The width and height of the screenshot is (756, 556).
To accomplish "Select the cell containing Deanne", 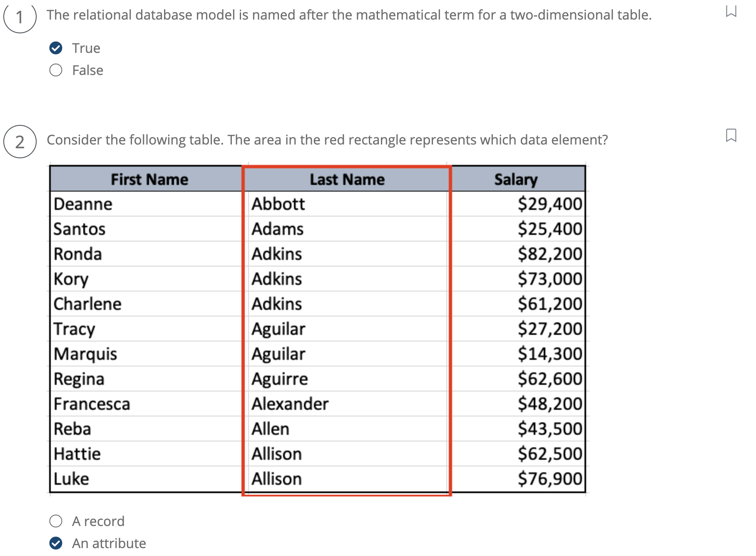I will pyautogui.click(x=83, y=204).
